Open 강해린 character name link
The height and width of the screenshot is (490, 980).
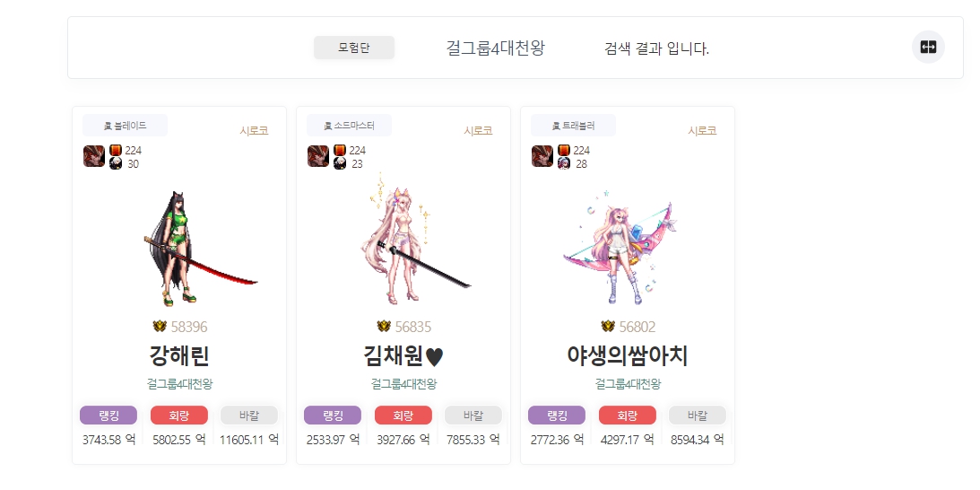pos(179,356)
